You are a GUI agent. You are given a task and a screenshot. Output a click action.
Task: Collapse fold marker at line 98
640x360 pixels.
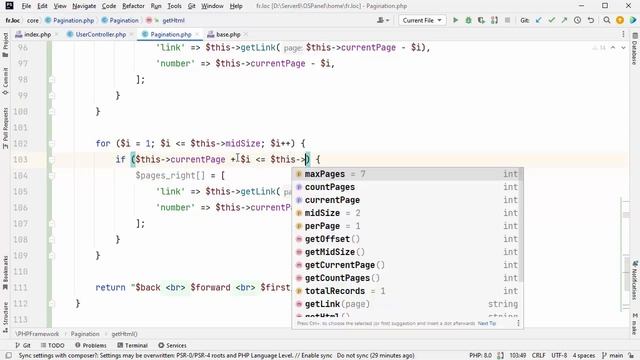click(51, 80)
